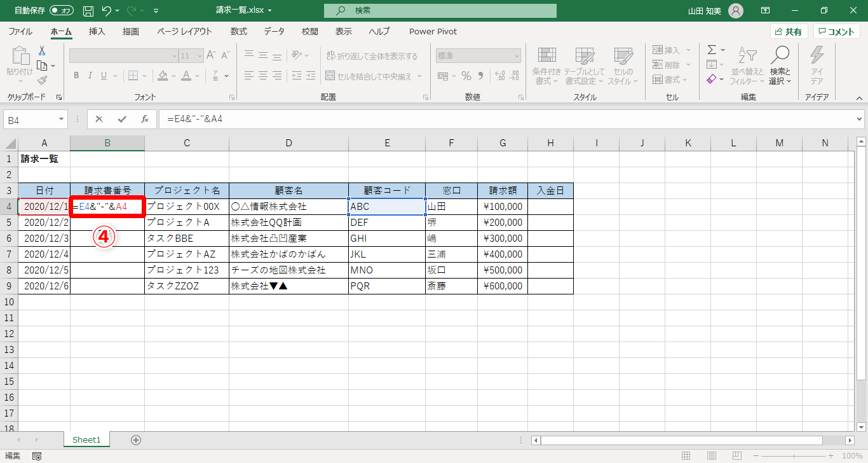Apply the font color swatch
868x463 pixels.
pos(186,76)
